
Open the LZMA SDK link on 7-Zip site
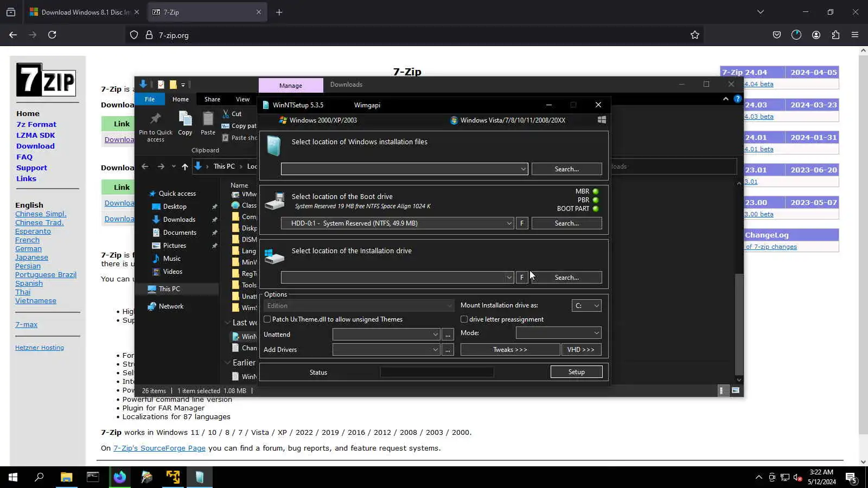pos(36,136)
